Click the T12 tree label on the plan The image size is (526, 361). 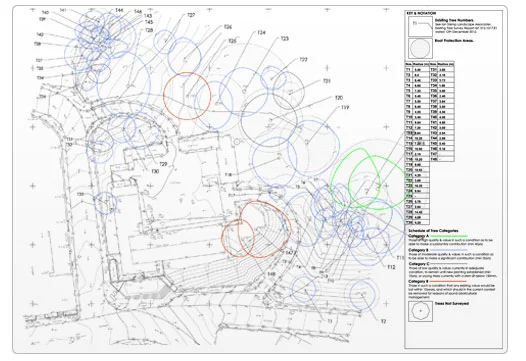click(391, 267)
